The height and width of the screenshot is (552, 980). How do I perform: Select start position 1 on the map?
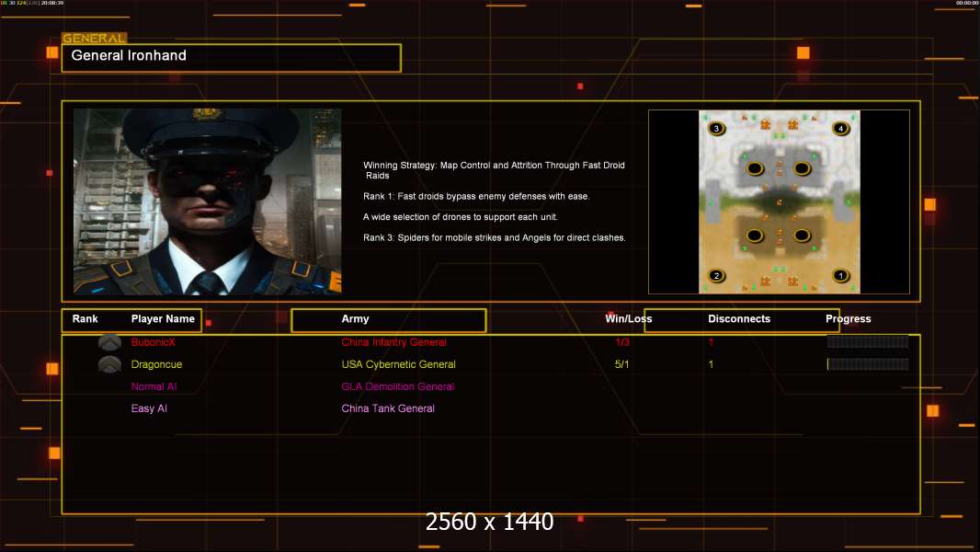840,275
